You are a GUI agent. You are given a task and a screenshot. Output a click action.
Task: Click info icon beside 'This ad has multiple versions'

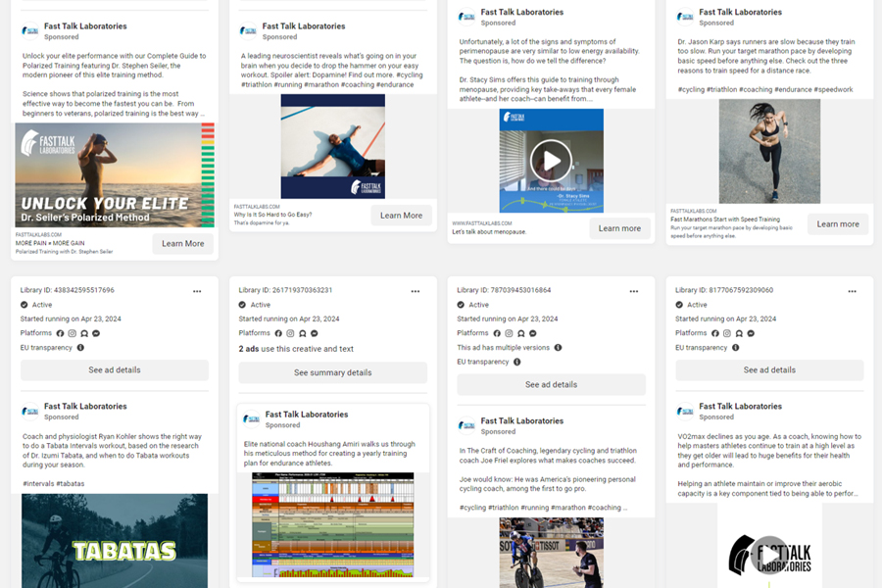pyautogui.click(x=558, y=348)
